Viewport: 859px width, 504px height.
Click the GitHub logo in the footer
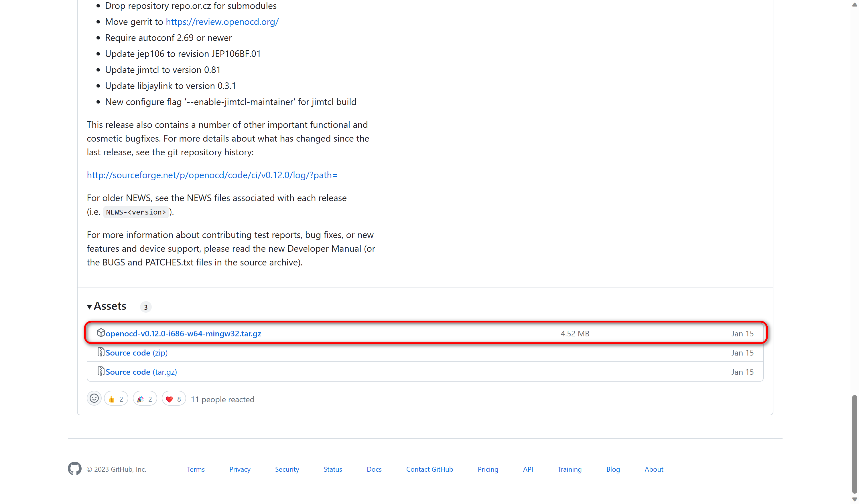tap(74, 469)
